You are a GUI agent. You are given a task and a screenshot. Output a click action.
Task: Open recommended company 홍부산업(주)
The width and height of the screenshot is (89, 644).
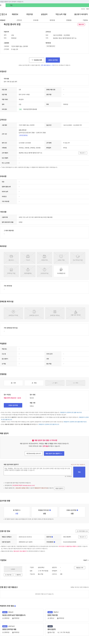(x=52, y=629)
